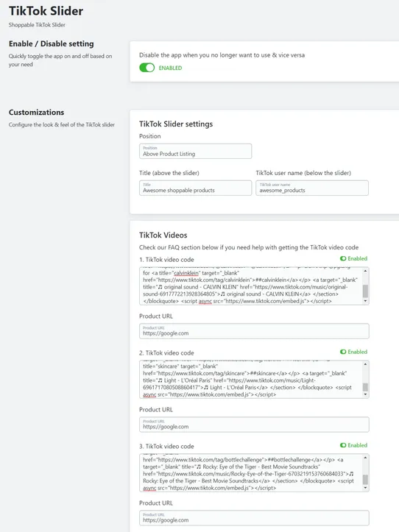Click the 'TikTok Slider settings' heading

(176, 124)
